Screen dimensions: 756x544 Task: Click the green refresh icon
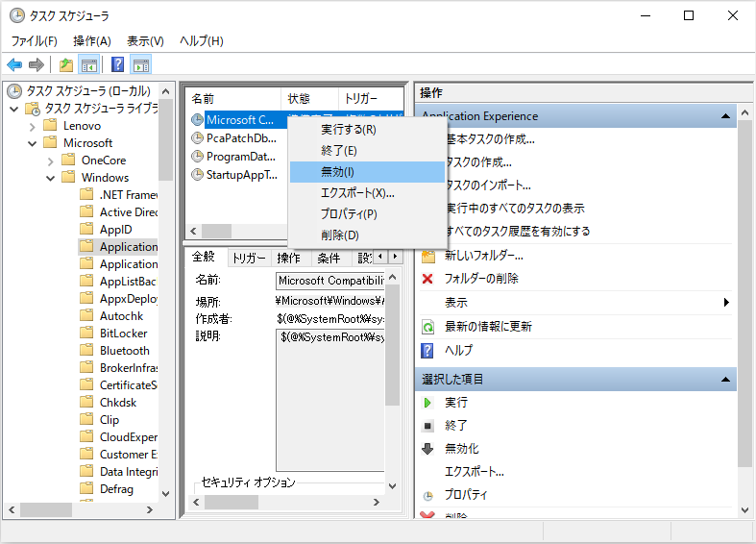427,327
